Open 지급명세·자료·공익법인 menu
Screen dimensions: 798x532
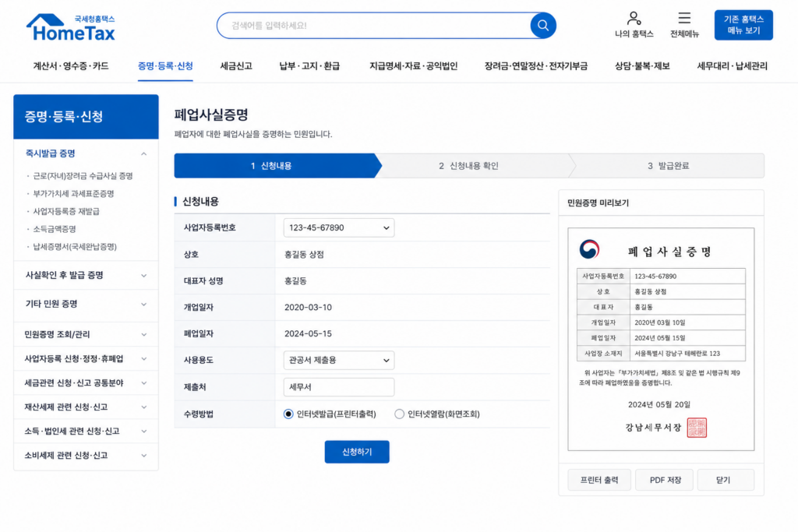pyautogui.click(x=413, y=66)
